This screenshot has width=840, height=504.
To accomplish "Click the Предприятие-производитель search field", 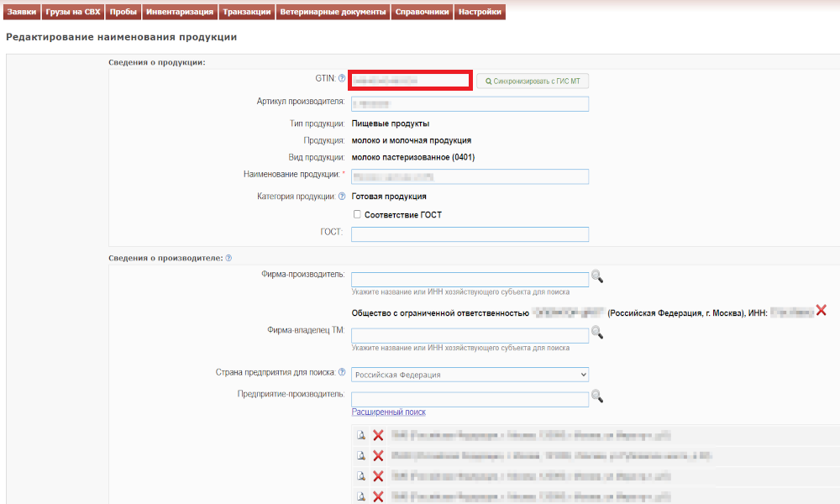I will point(470,400).
